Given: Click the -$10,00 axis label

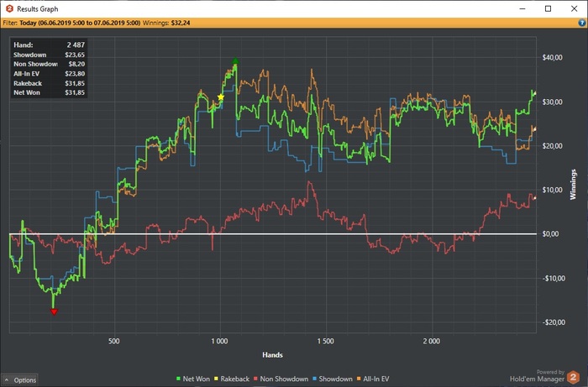Looking at the screenshot, I should pos(554,279).
